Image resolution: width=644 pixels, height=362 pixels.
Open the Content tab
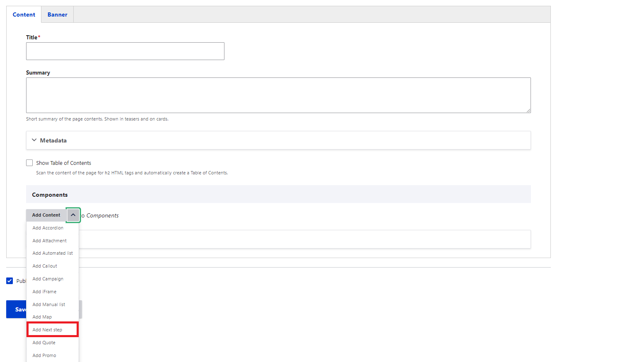(x=24, y=14)
